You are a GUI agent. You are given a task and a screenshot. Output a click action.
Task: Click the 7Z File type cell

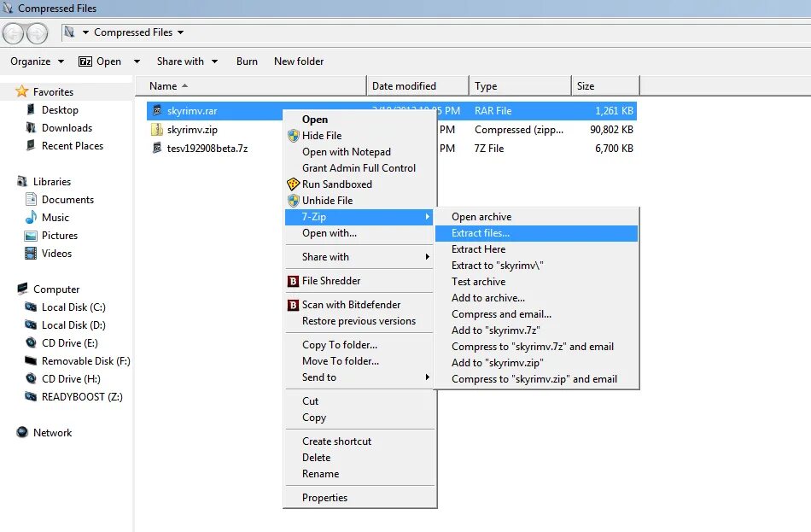489,149
